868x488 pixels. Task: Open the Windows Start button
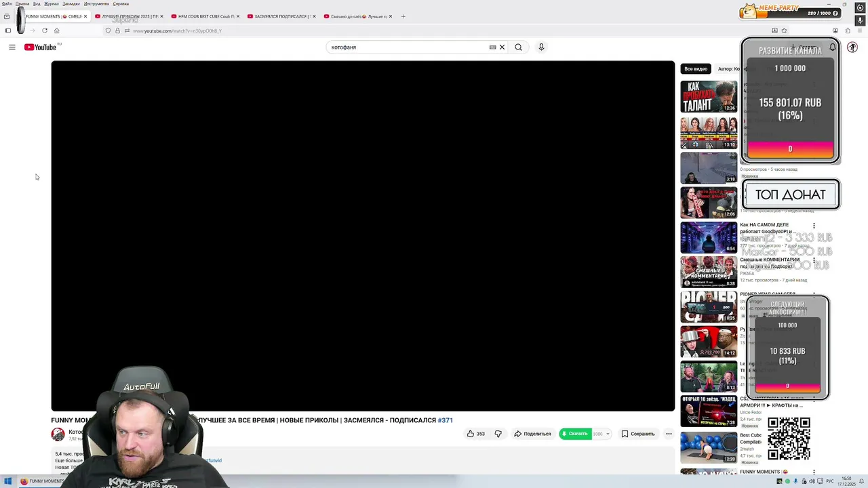[x=7, y=481]
